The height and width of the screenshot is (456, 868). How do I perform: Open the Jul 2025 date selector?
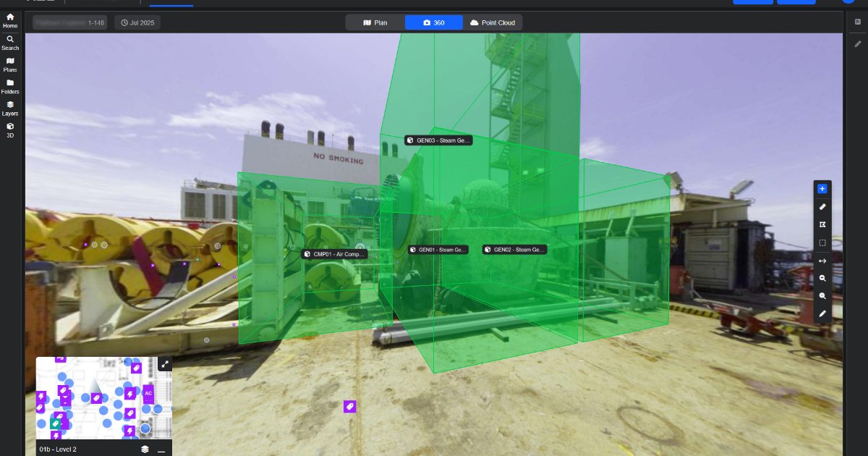(137, 22)
